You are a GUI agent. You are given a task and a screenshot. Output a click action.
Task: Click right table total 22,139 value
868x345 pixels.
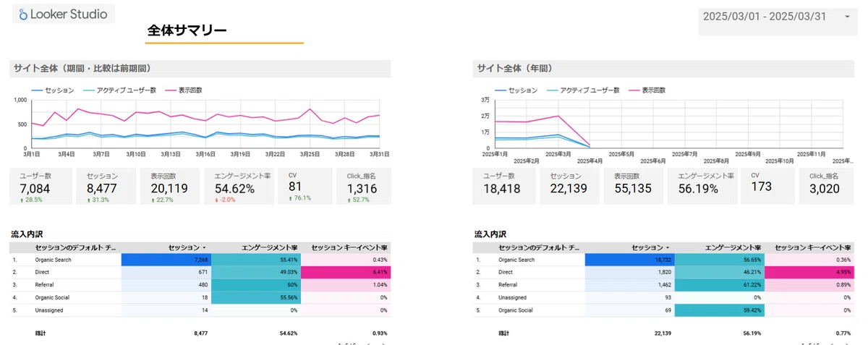coord(663,333)
